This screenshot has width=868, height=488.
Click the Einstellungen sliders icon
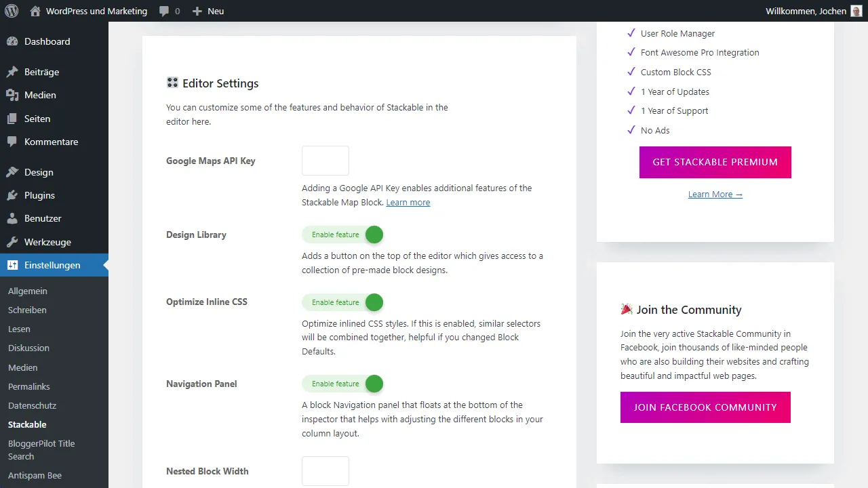12,265
